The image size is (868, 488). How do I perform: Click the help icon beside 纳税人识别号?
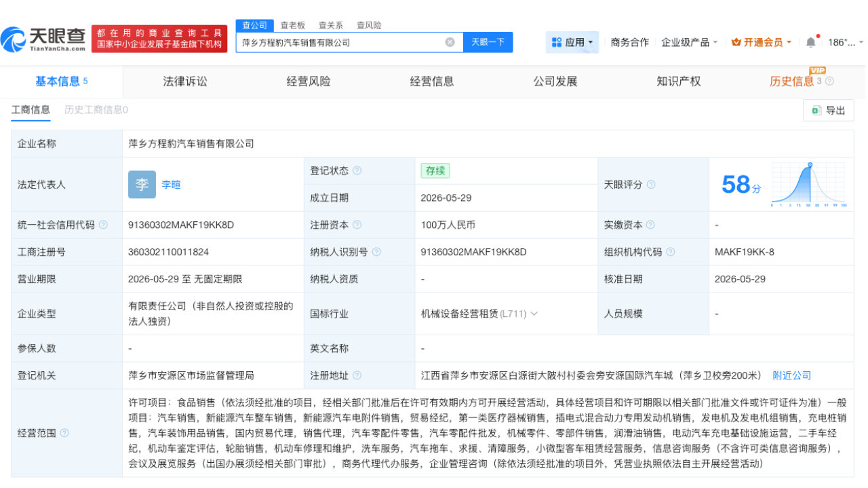376,252
